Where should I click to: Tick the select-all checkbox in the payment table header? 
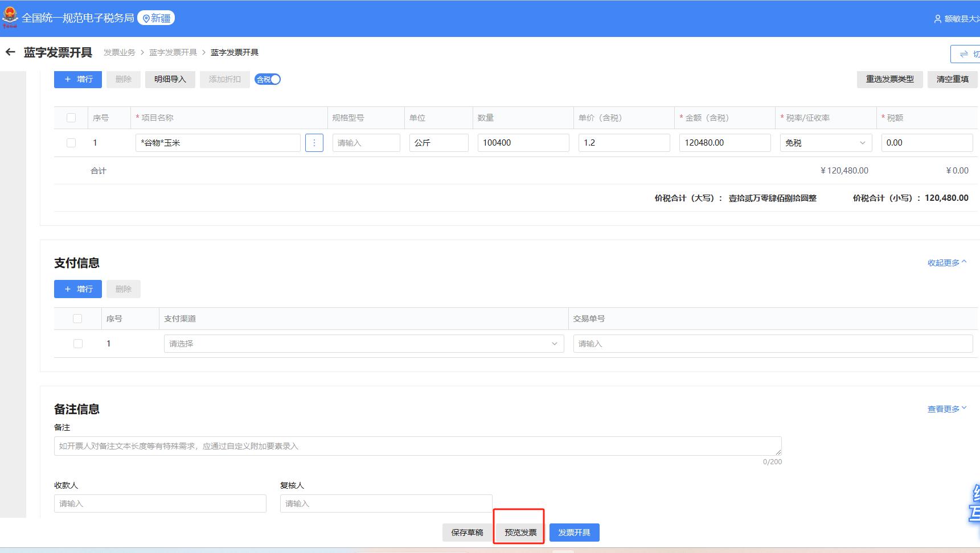77,319
